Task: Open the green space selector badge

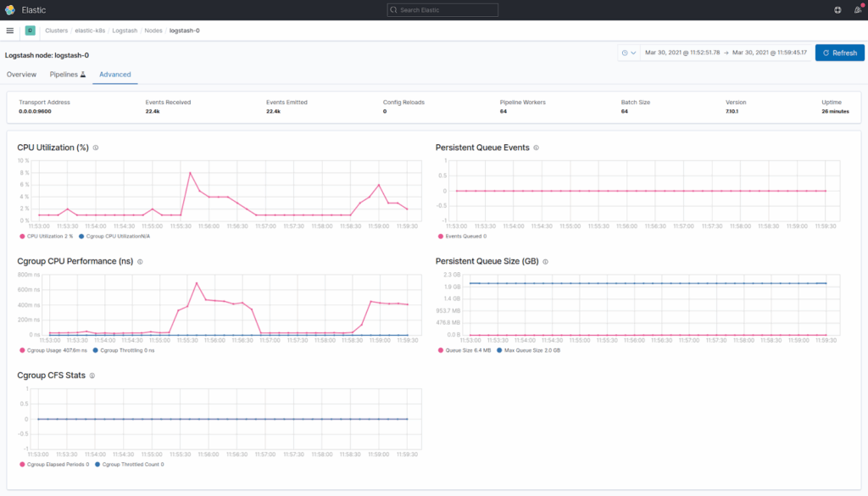Action: click(31, 31)
